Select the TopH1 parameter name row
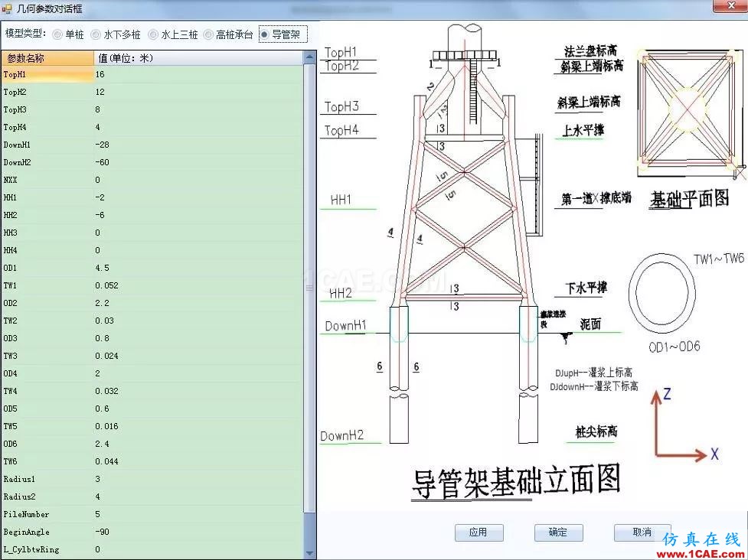The width and height of the screenshot is (748, 560). (x=47, y=74)
